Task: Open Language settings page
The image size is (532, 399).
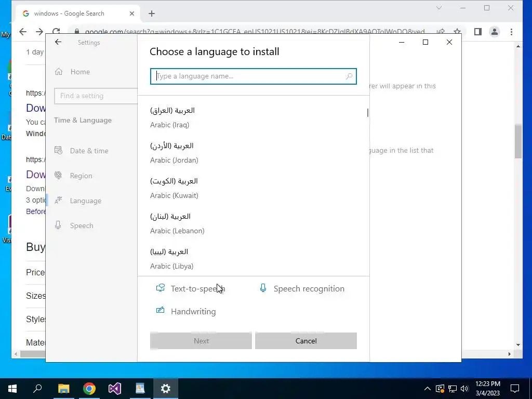Action: (x=86, y=201)
